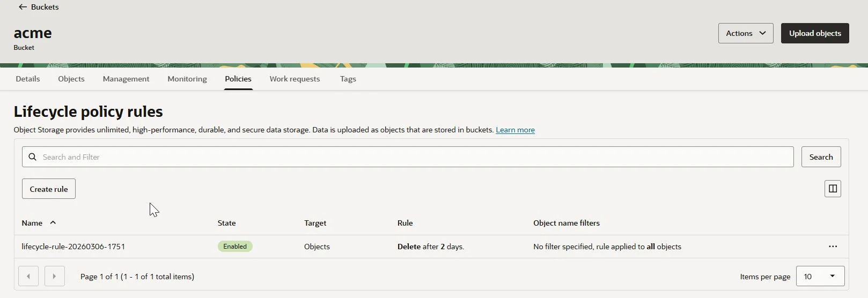Open the Learn more link

[515, 130]
